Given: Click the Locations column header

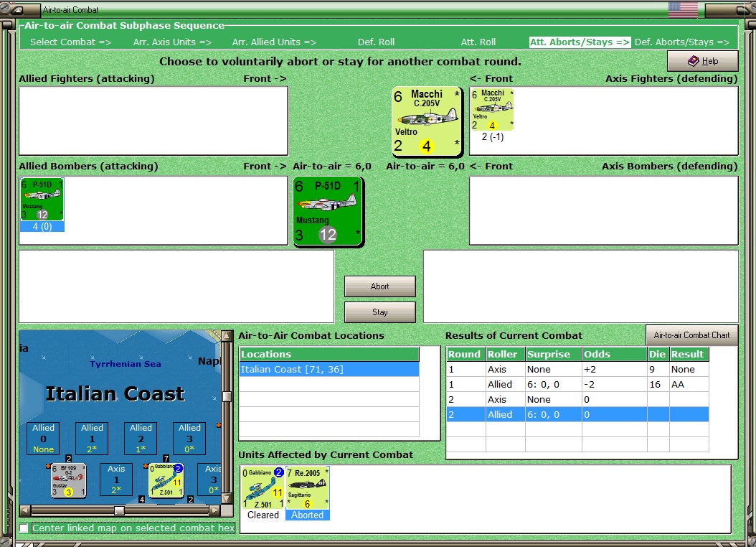Looking at the screenshot, I should pos(329,354).
